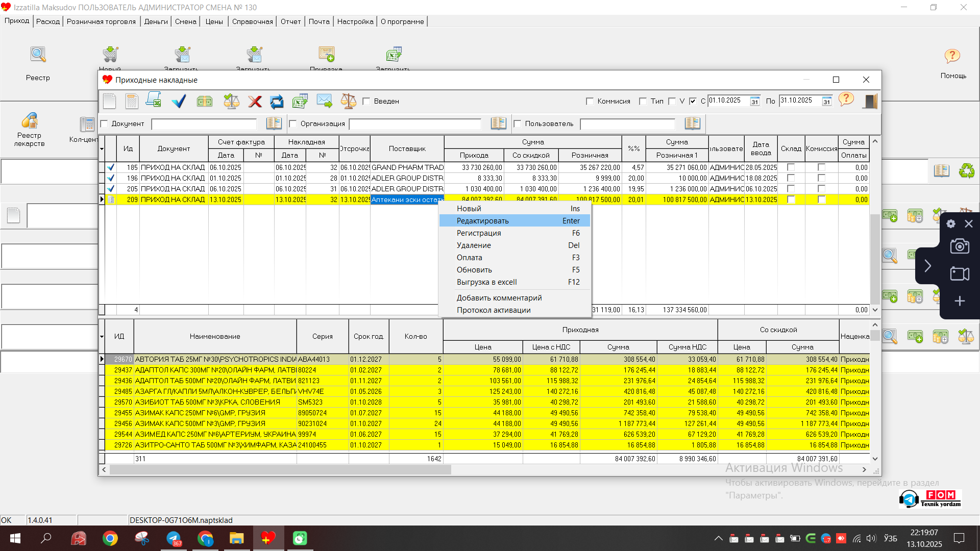Click the green money payment icon
The width and height of the screenshot is (980, 551).
[x=205, y=101]
